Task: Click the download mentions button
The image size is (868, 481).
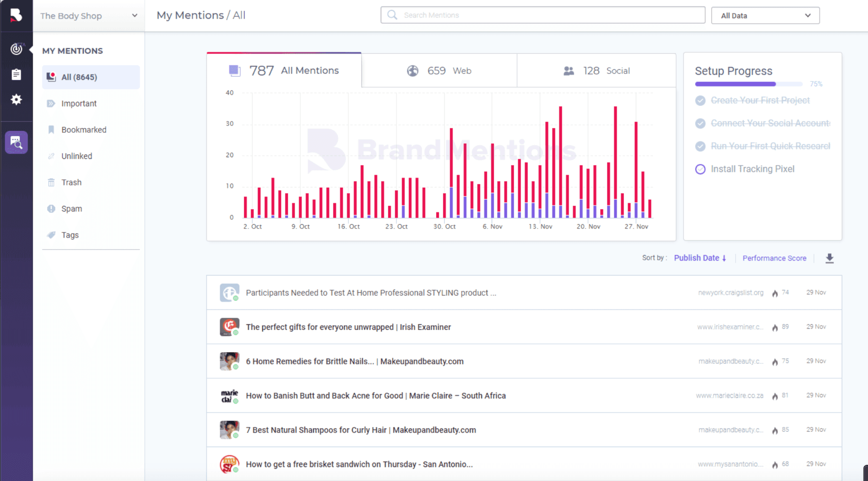Action: pos(829,258)
